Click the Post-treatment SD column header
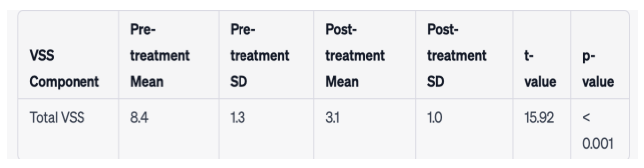The width and height of the screenshot is (644, 168). pyautogui.click(x=456, y=56)
